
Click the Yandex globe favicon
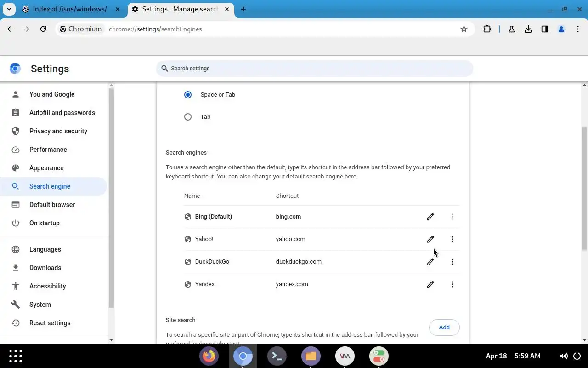click(187, 284)
